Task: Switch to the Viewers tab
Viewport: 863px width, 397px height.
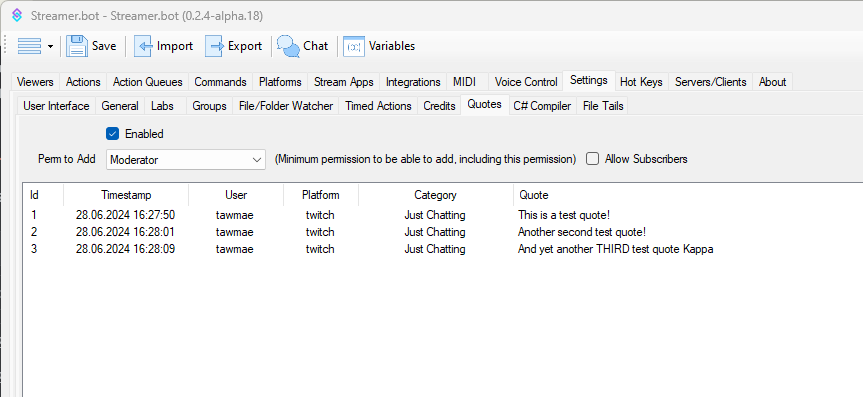Action: (x=35, y=82)
